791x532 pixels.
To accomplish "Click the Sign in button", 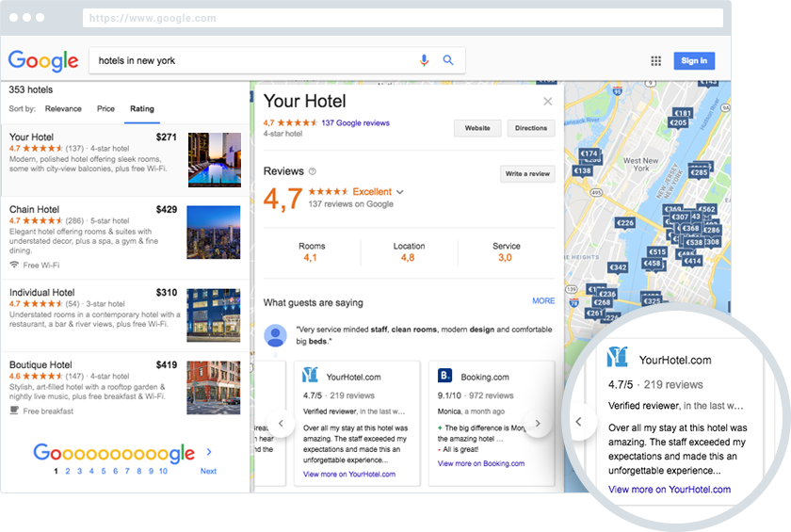I will (x=694, y=61).
